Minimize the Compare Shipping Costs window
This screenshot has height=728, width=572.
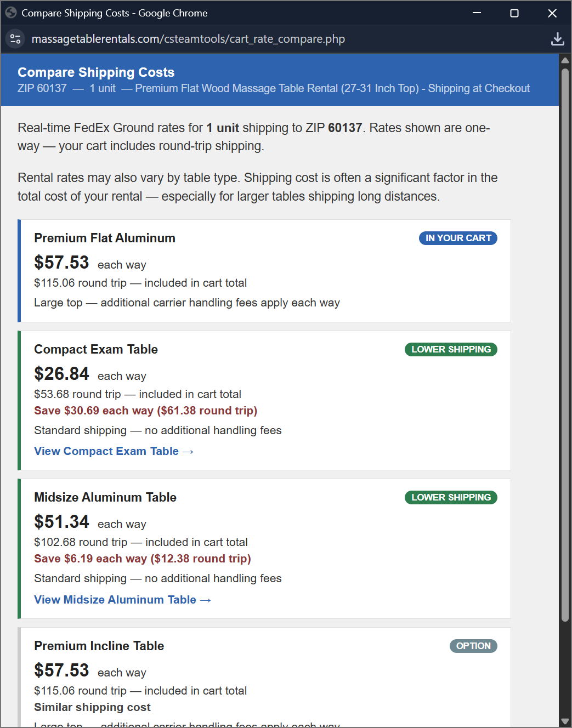(477, 13)
